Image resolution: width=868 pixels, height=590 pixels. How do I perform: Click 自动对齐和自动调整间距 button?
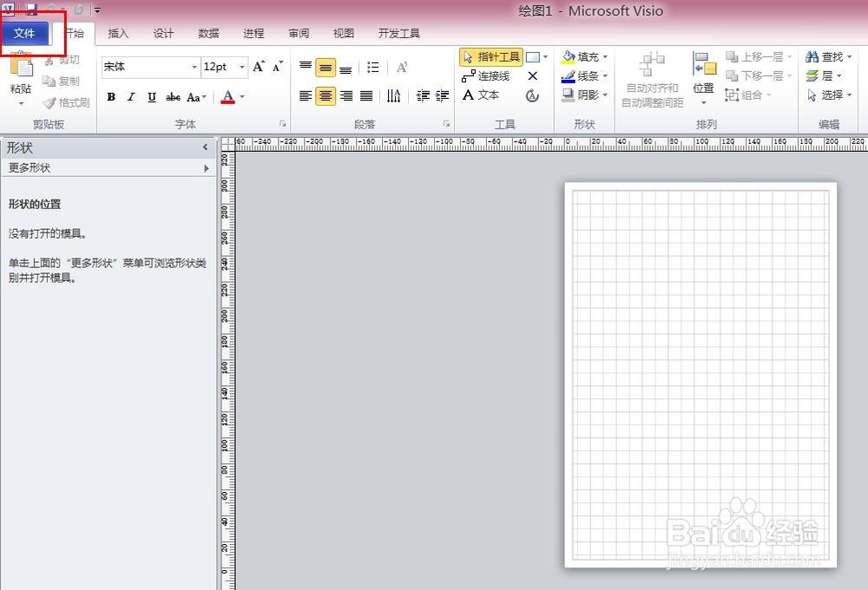[x=652, y=80]
